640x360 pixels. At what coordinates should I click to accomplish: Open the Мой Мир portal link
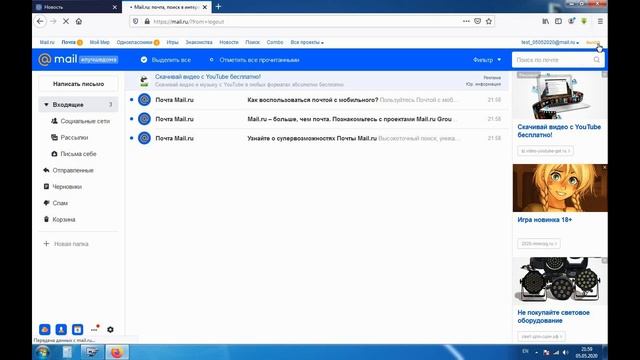pos(100,42)
